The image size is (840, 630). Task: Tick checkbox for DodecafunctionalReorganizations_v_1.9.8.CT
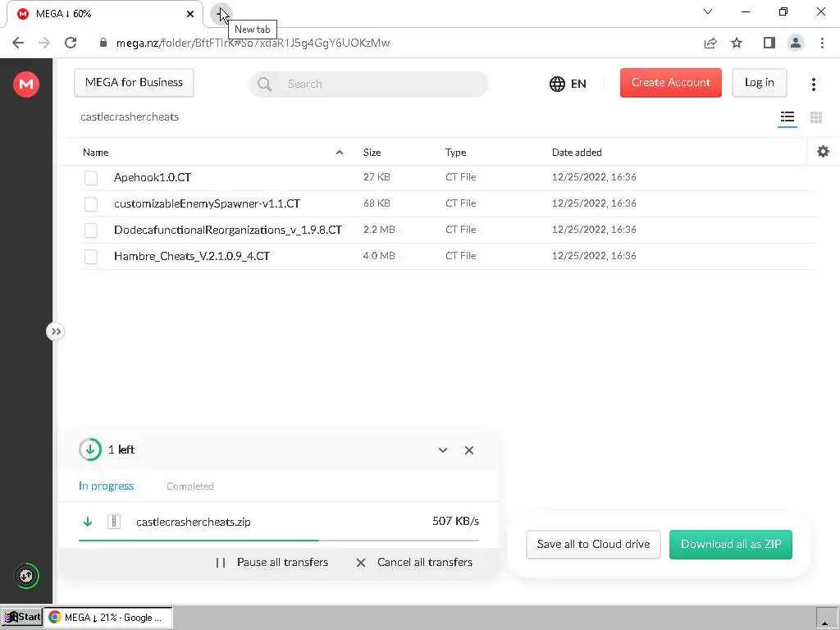pos(91,230)
